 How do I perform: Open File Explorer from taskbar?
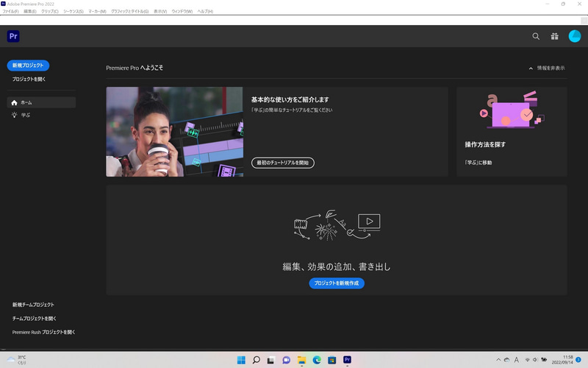click(x=301, y=360)
